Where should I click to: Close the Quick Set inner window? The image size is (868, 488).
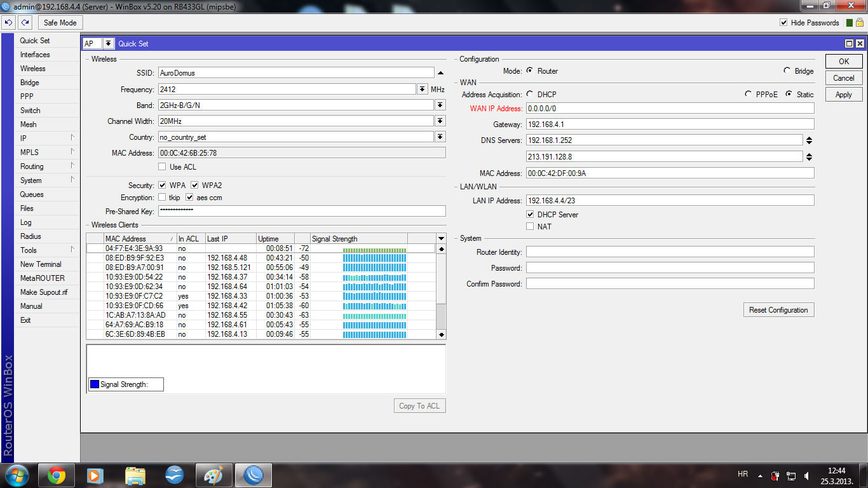[860, 44]
